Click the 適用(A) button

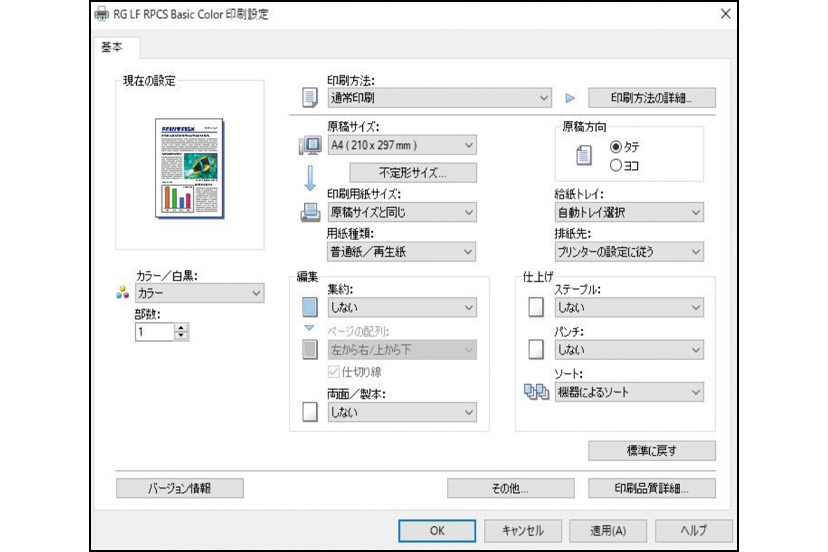608,530
